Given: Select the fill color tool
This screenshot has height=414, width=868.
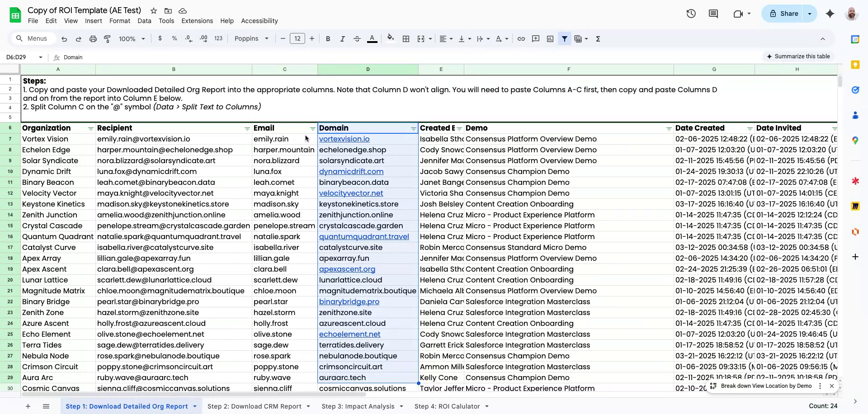Looking at the screenshot, I should point(391,38).
